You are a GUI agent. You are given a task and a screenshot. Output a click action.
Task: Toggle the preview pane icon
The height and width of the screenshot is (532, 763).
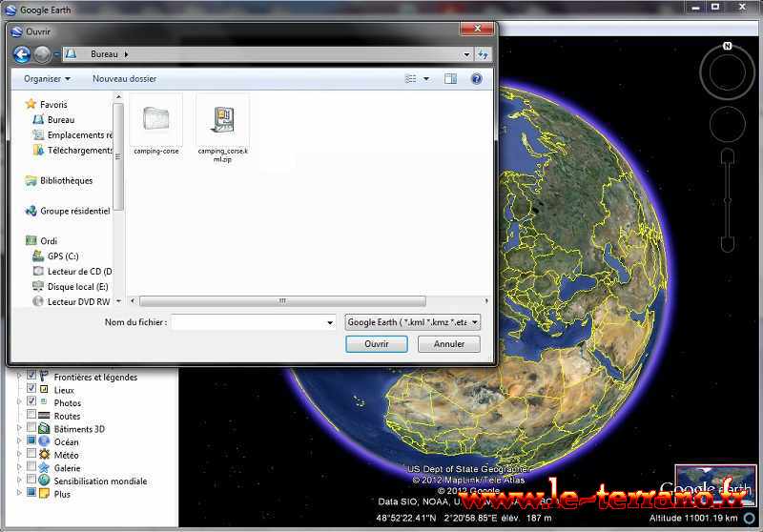[x=450, y=79]
